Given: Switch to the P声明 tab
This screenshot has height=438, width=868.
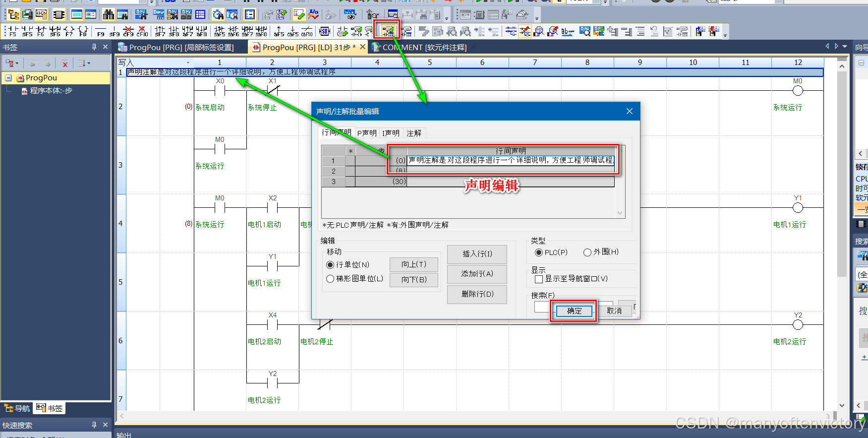Looking at the screenshot, I should [367, 133].
